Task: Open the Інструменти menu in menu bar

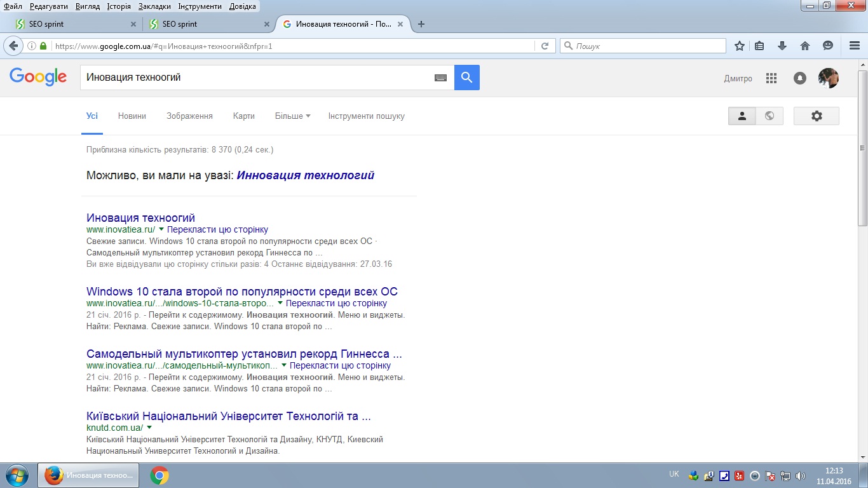Action: click(x=200, y=6)
